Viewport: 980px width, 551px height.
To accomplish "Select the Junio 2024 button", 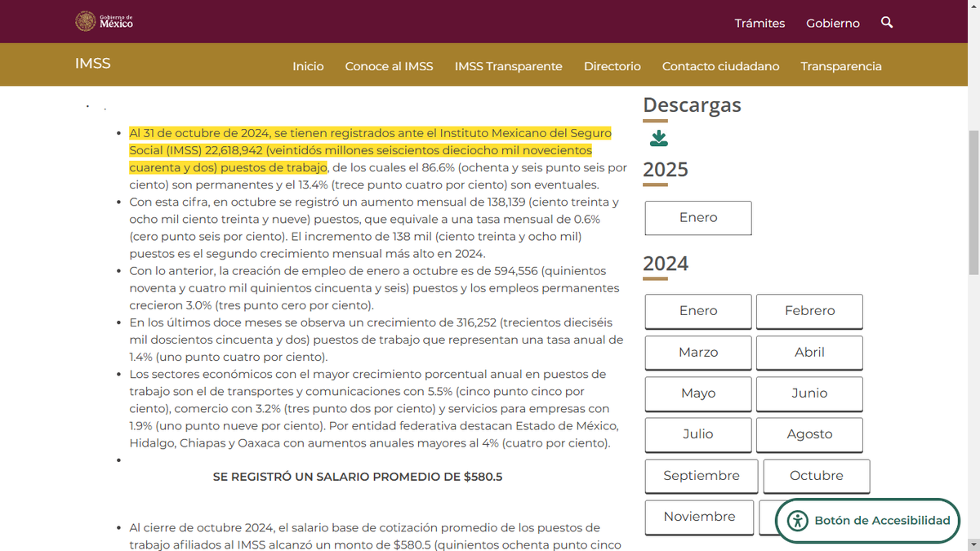I will point(809,393).
